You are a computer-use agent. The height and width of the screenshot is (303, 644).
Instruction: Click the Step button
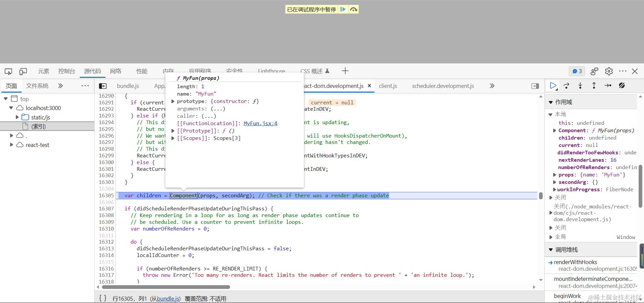[x=608, y=86]
